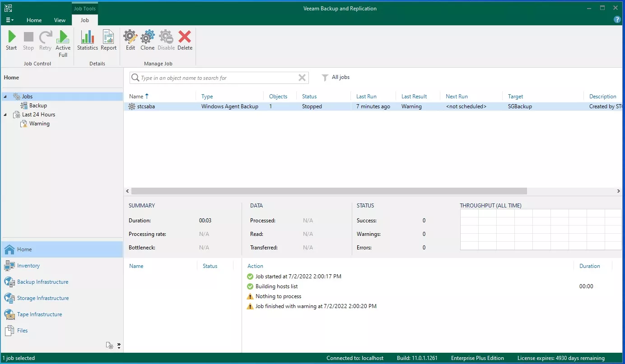Open job Statistics
Image resolution: width=625 pixels, height=364 pixels.
pos(88,41)
